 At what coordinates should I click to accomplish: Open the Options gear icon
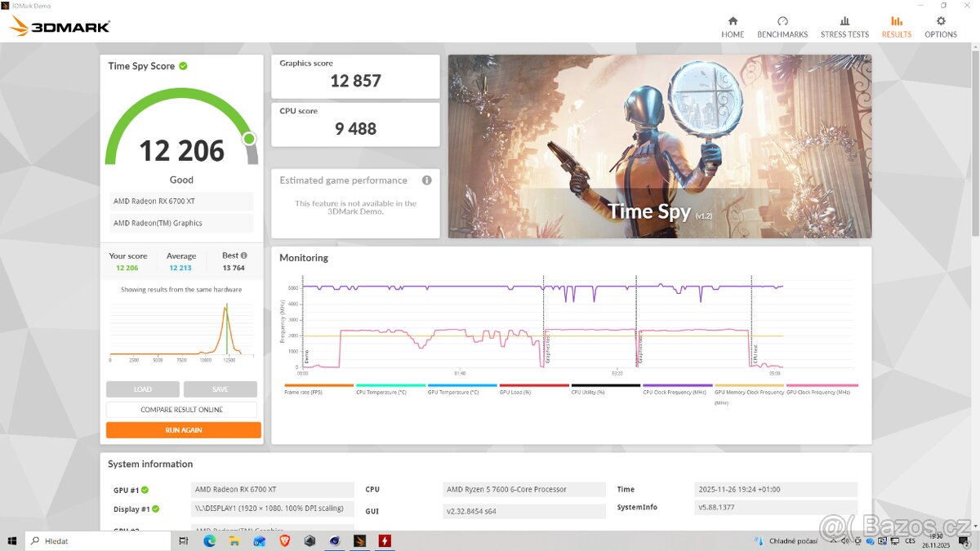[941, 21]
